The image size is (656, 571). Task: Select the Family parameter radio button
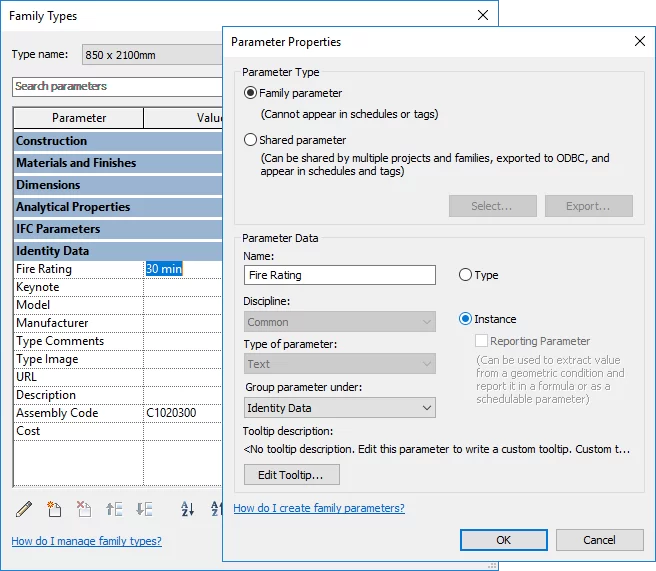tap(251, 93)
